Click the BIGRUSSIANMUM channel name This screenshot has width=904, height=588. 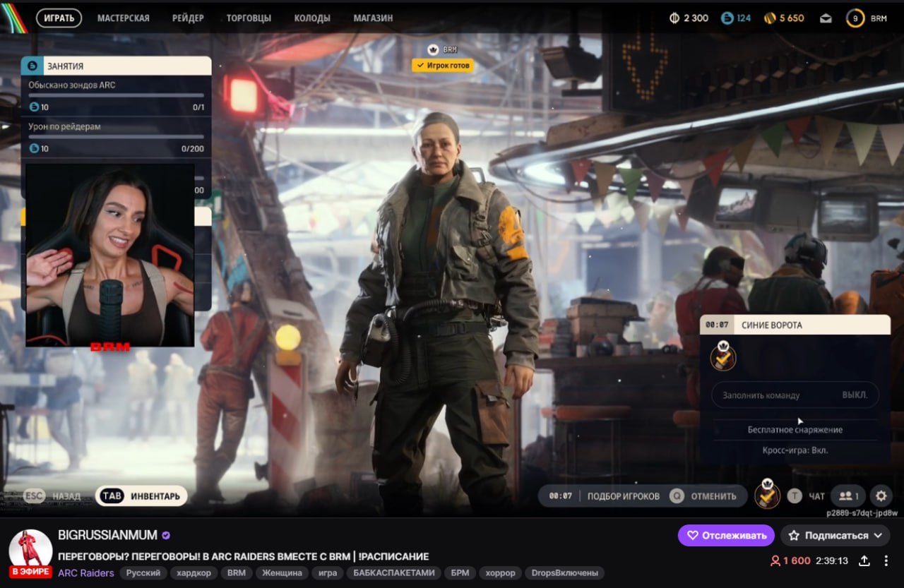pos(107,535)
